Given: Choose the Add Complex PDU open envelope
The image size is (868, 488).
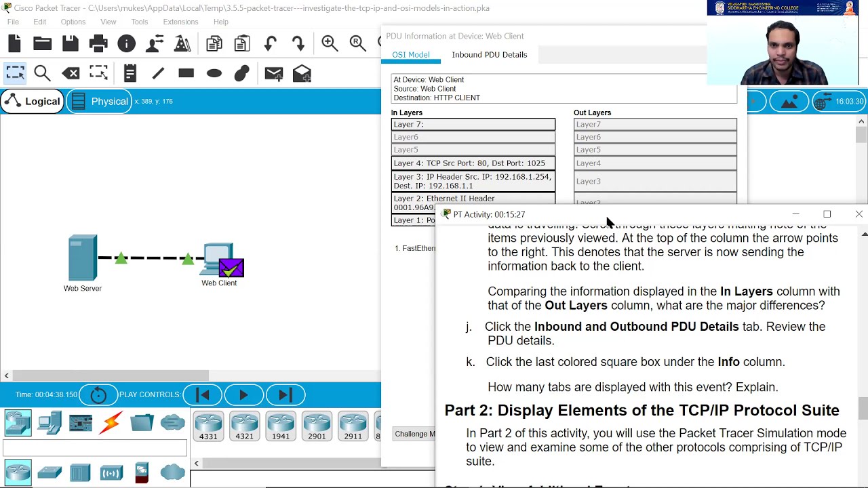Looking at the screenshot, I should pyautogui.click(x=302, y=73).
